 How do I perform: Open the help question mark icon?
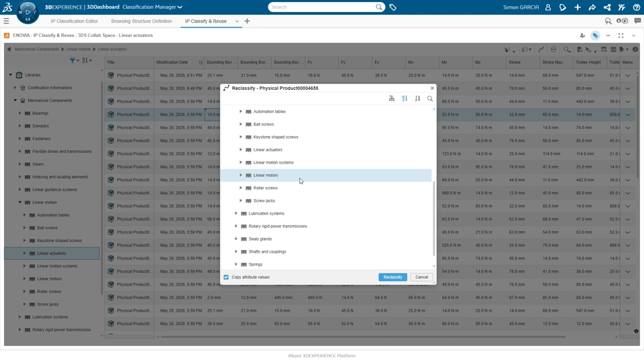click(x=636, y=7)
